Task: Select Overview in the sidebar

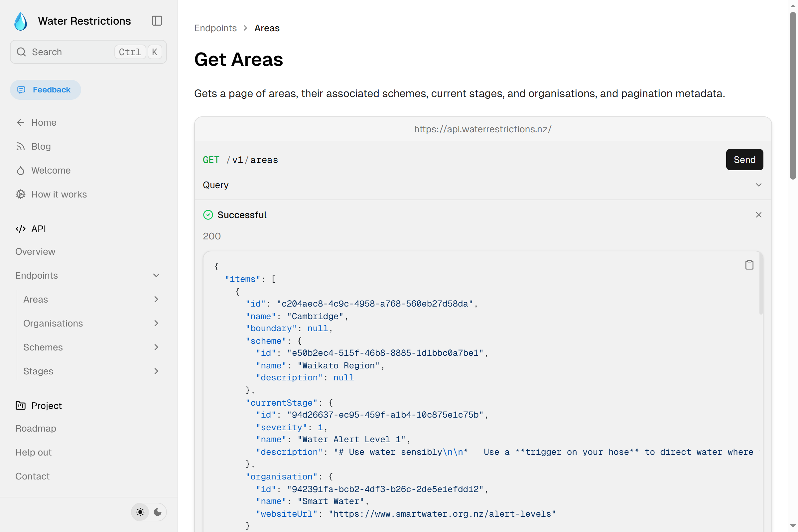Action: 35,251
